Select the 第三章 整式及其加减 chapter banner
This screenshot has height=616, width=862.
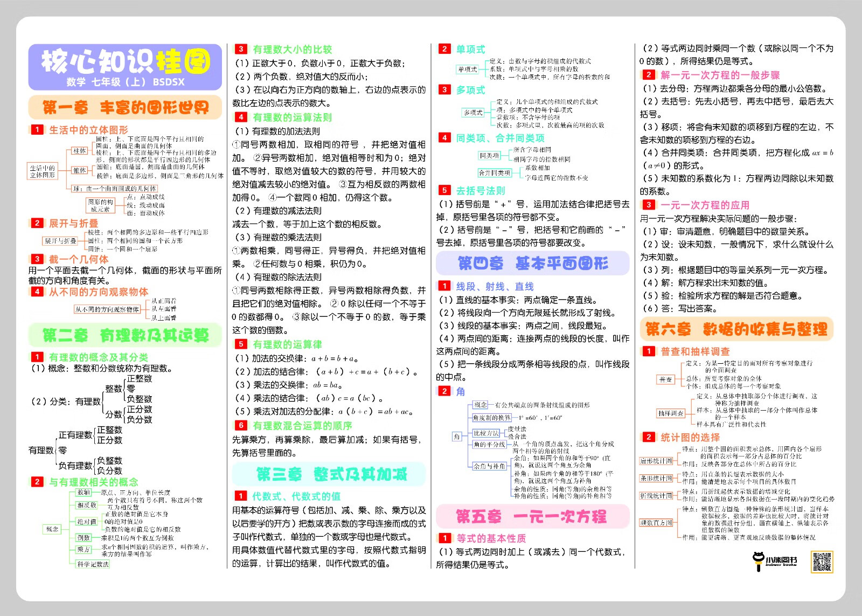(329, 474)
